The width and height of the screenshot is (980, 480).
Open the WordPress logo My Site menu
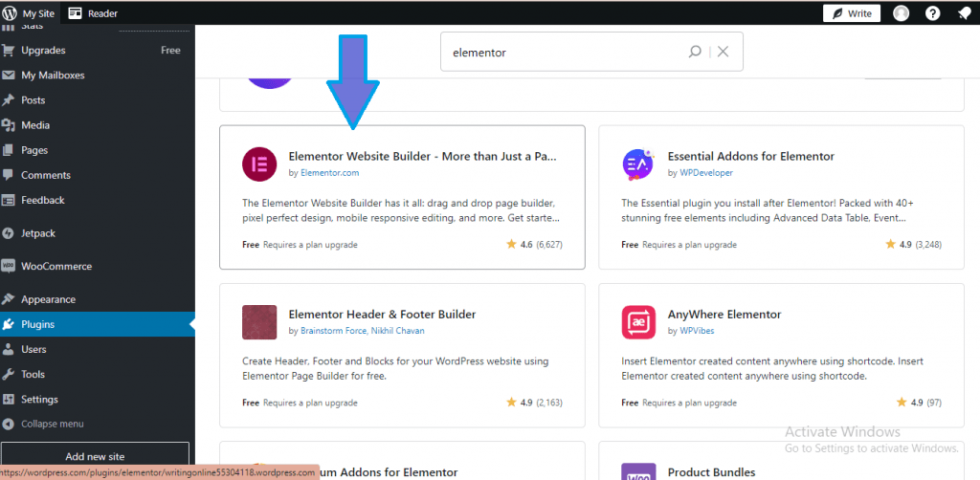click(x=29, y=13)
